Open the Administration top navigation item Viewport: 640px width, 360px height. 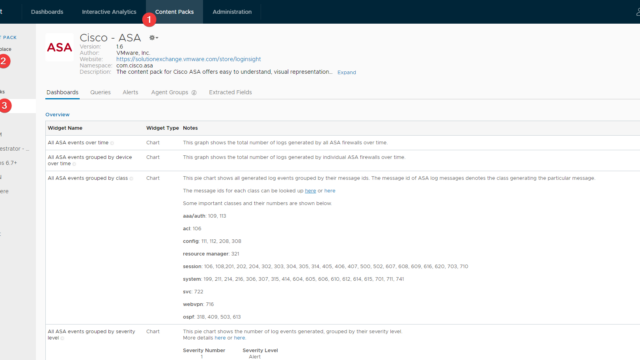pos(232,12)
